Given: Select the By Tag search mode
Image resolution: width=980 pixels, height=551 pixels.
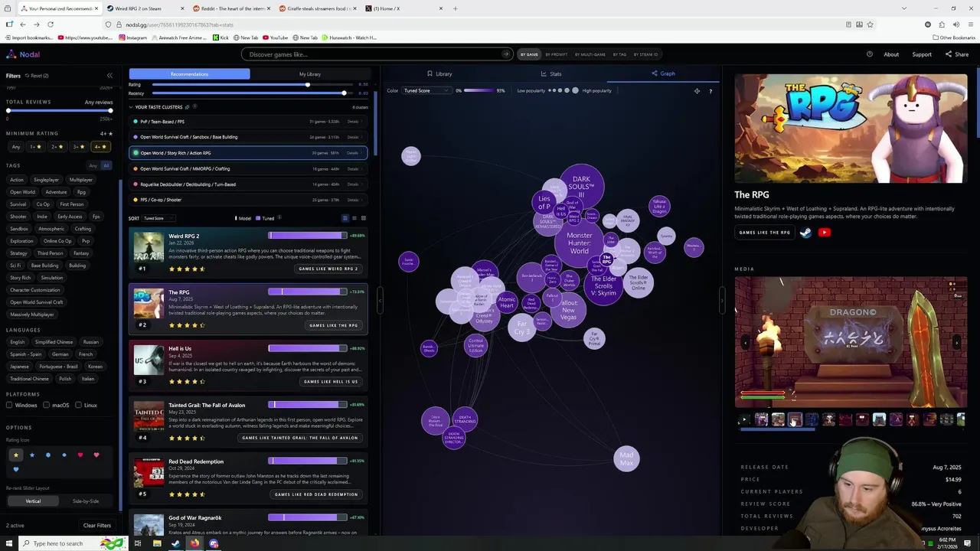Looking at the screenshot, I should point(619,54).
